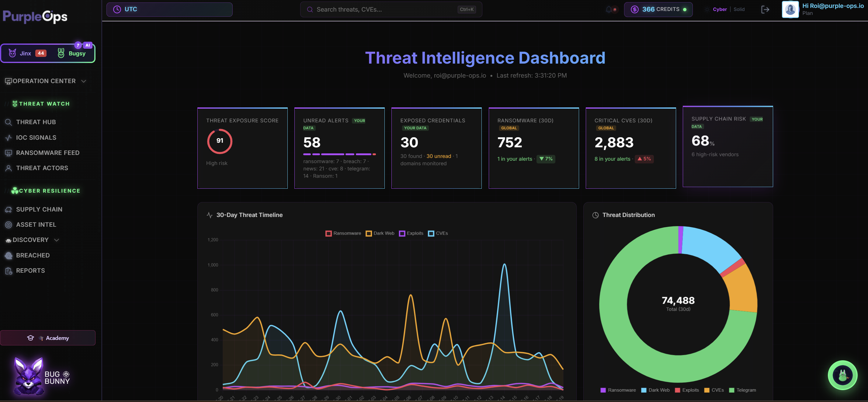This screenshot has width=868, height=402.
Task: Toggle Ransomware series in timeline legend
Action: [343, 233]
